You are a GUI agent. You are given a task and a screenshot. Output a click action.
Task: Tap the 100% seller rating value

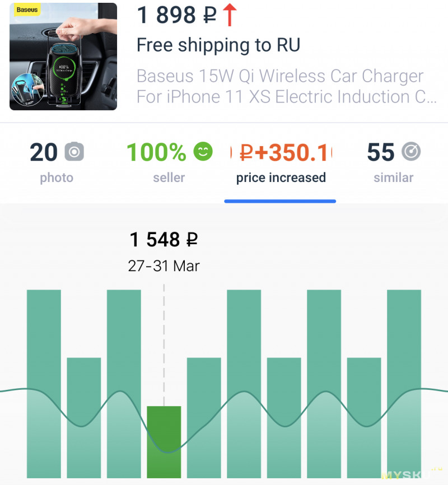pos(156,152)
